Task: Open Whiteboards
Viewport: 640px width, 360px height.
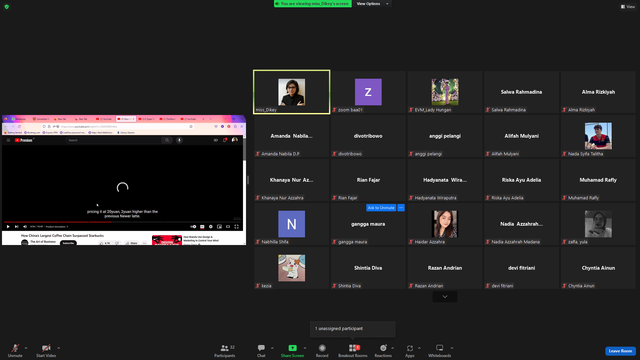Action: (439, 350)
